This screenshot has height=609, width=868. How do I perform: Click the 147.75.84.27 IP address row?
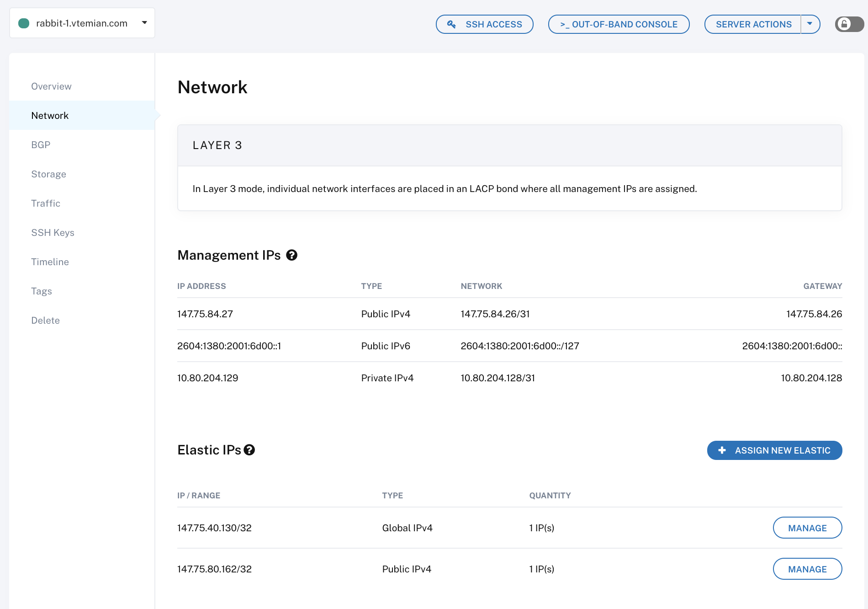[x=205, y=314]
